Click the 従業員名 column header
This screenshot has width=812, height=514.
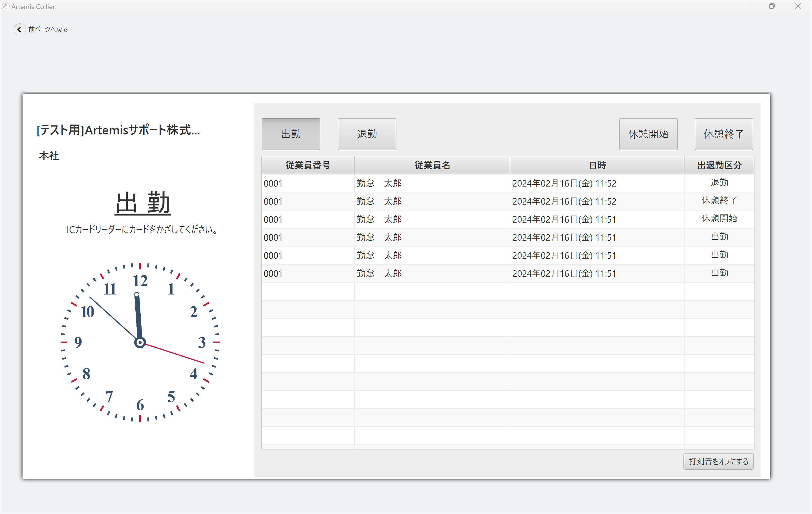tap(432, 165)
